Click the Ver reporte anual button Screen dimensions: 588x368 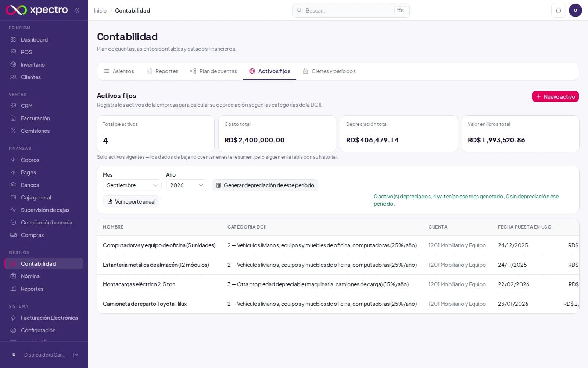point(131,201)
